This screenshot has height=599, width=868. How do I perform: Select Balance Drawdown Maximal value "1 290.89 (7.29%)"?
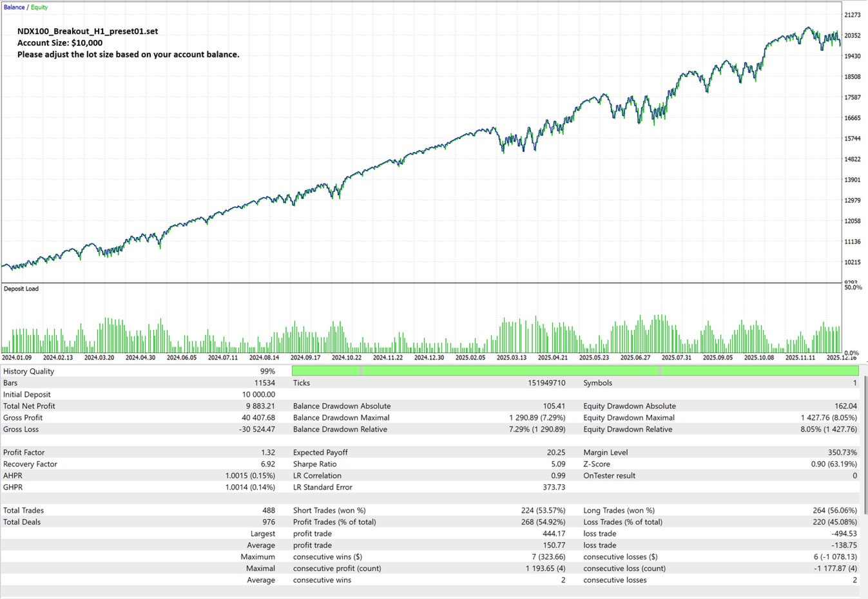tap(537, 417)
